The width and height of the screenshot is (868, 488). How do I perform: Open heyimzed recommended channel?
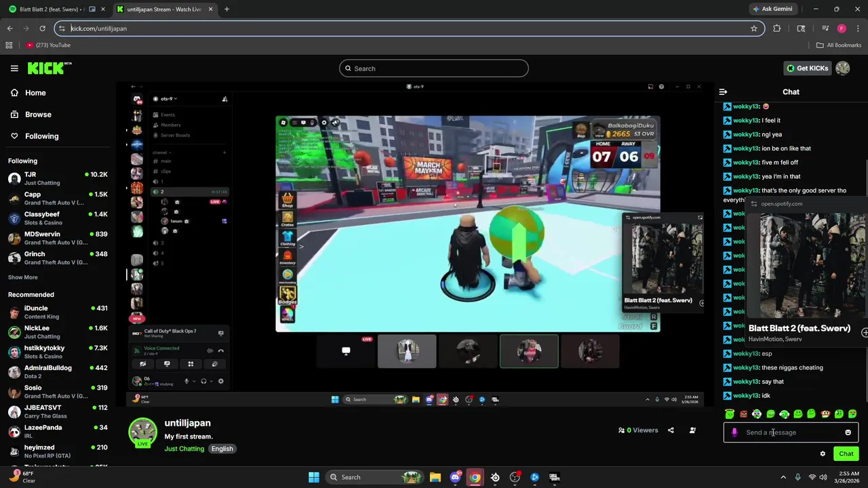pyautogui.click(x=58, y=451)
